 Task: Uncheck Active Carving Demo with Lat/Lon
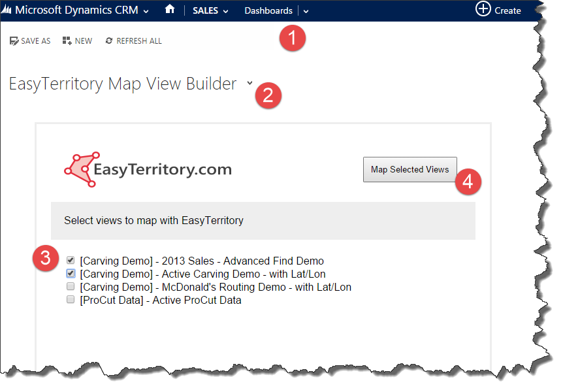pos(71,273)
